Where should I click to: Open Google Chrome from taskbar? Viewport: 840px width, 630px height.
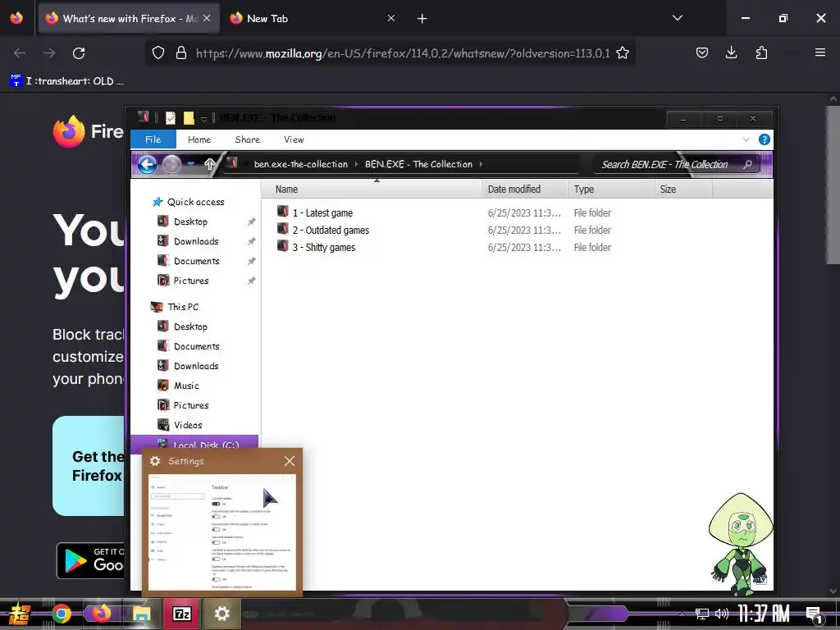pos(61,614)
